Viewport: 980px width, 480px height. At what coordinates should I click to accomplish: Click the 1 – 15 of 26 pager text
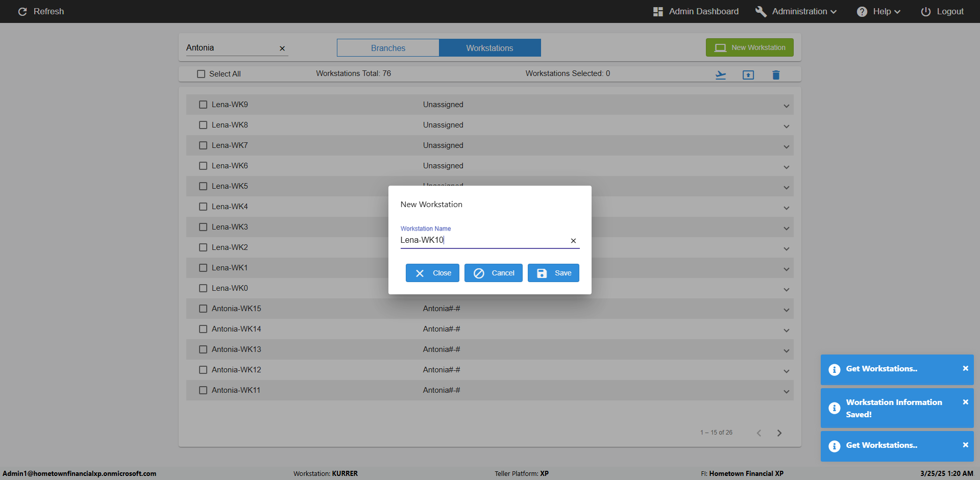(x=716, y=433)
